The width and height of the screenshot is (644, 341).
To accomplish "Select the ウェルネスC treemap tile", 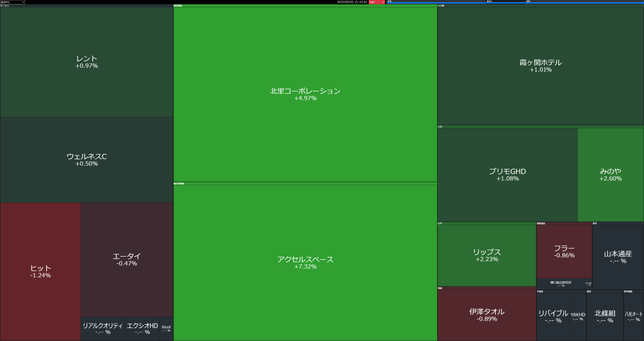I will click(x=87, y=160).
